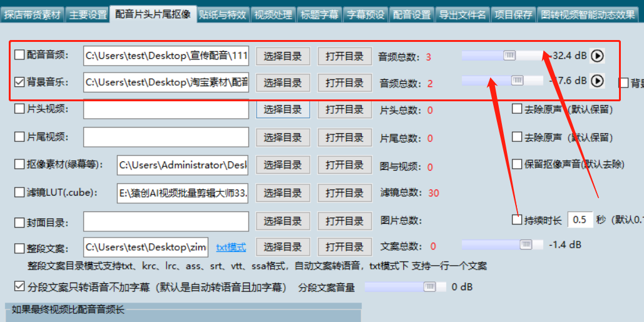
Task: Play the 配音音频 preview at -32.4 dB
Action: [x=597, y=56]
